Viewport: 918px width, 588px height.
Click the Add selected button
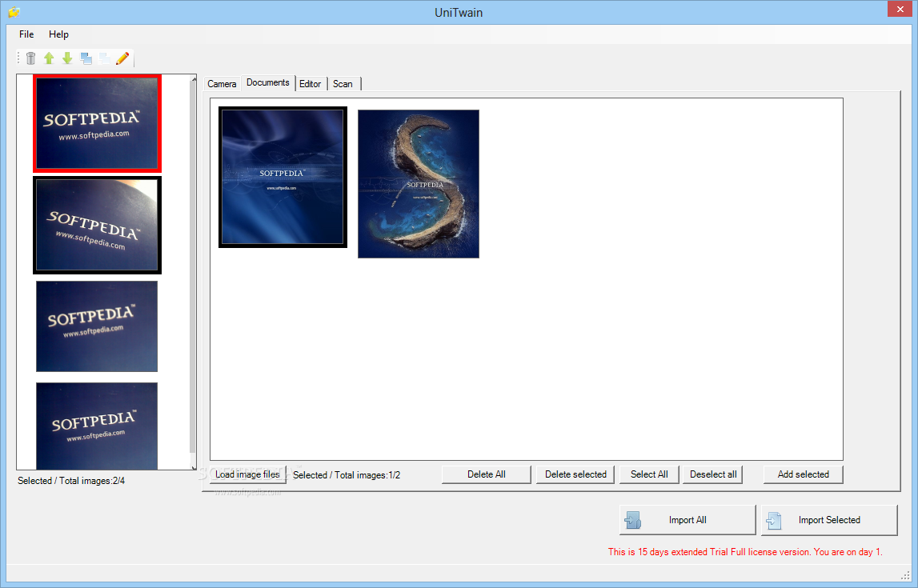point(804,474)
